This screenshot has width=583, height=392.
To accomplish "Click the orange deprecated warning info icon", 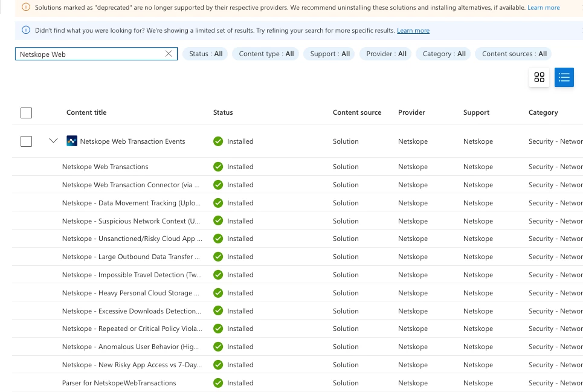I will coord(25,7).
